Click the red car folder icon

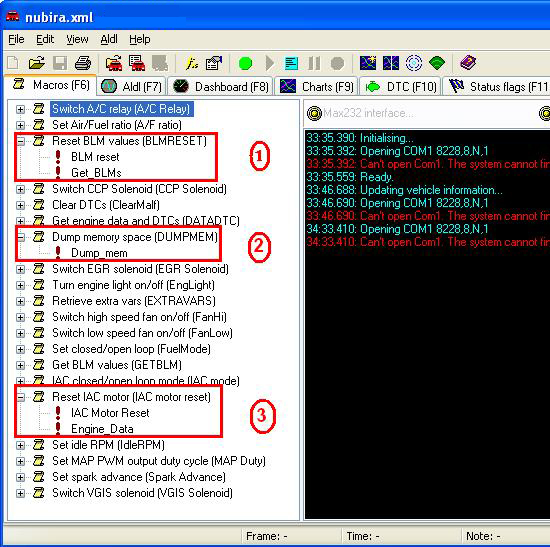114,63
